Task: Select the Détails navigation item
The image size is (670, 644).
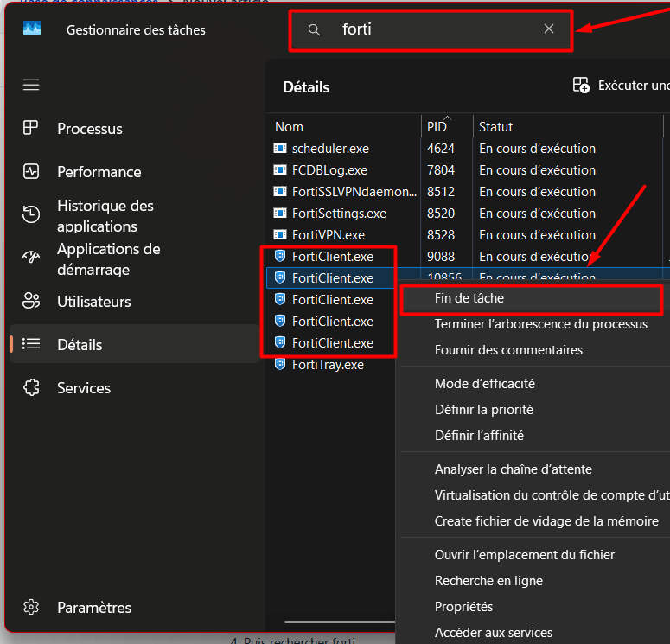Action: 135,344
